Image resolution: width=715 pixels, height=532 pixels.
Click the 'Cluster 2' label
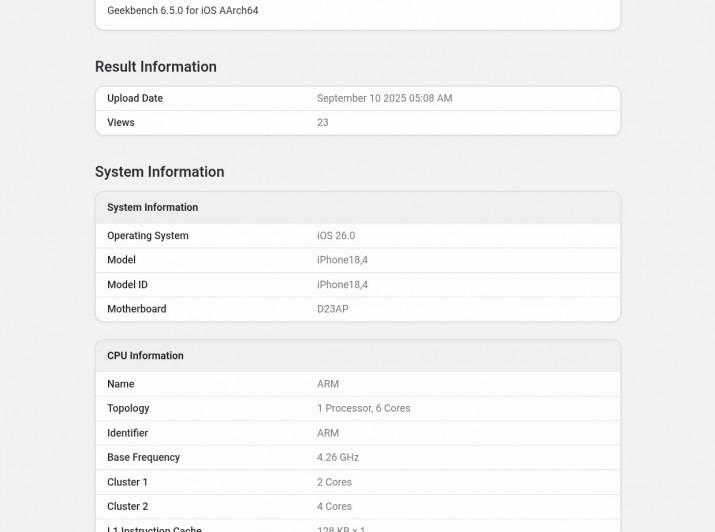tap(127, 506)
